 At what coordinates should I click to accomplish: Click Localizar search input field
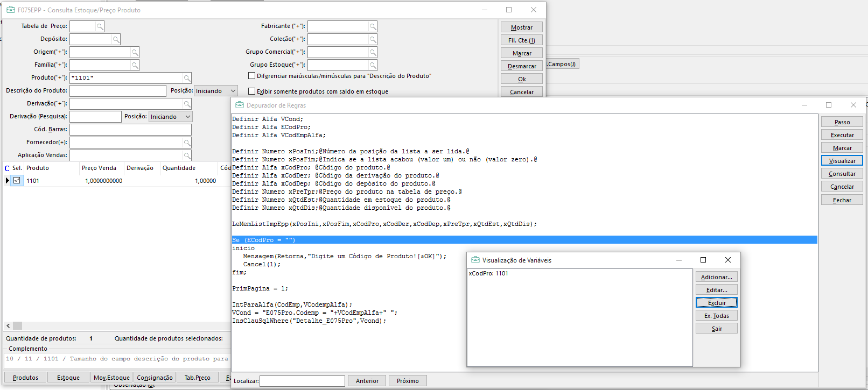302,381
